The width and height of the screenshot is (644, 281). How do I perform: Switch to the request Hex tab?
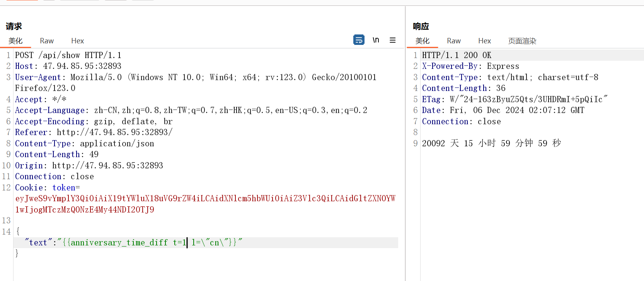tap(78, 41)
